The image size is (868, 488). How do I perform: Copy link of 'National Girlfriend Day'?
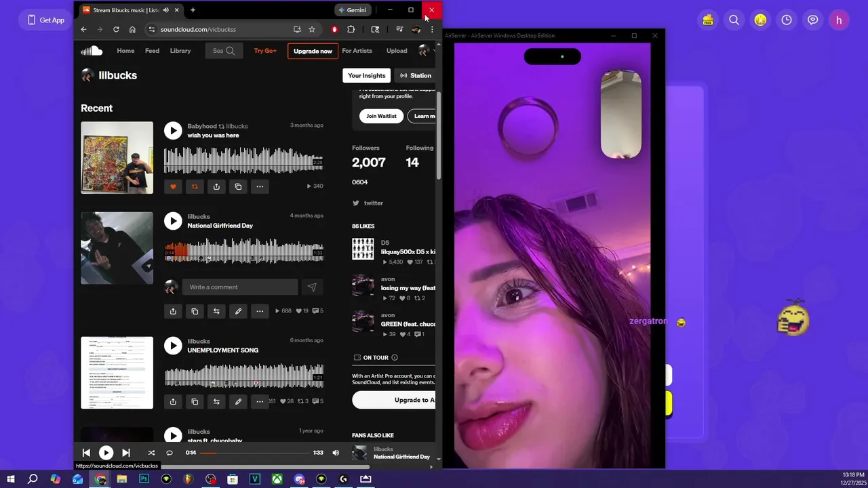[x=195, y=311]
